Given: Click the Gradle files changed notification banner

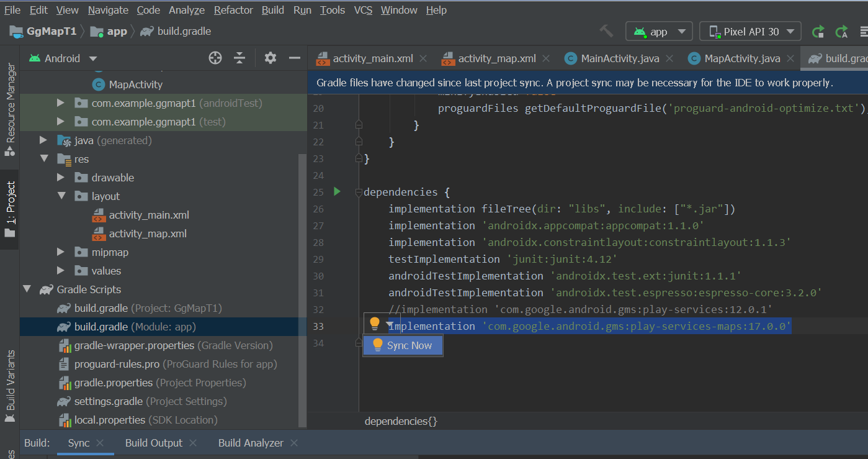Looking at the screenshot, I should point(588,83).
